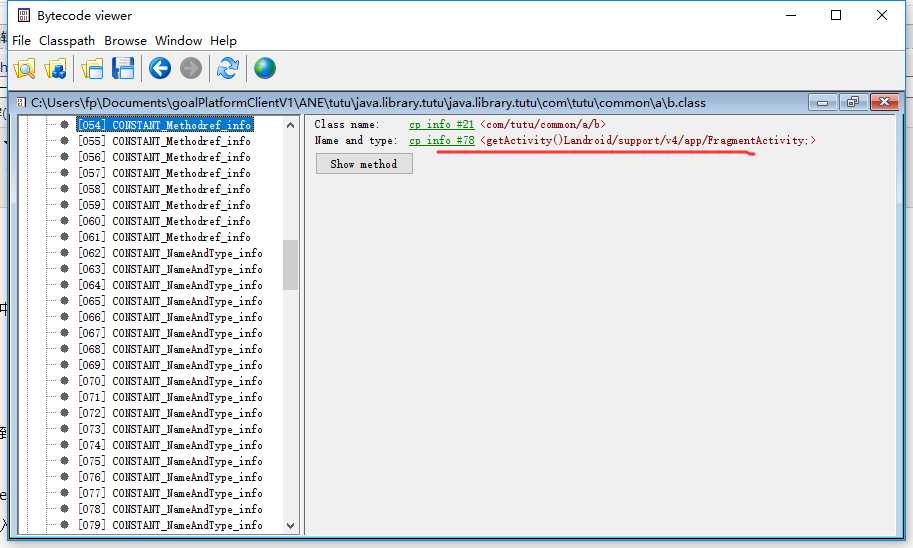Follow the cp_info #78 link

pyautogui.click(x=441, y=140)
